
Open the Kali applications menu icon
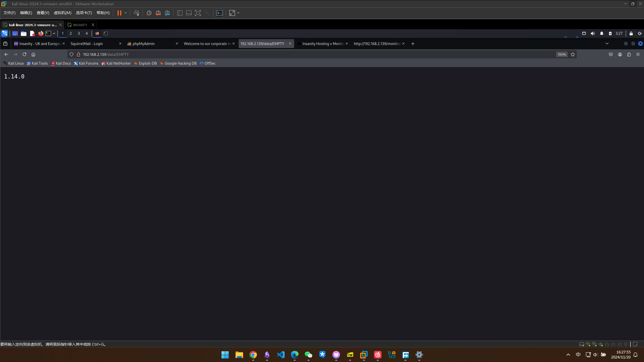(5, 33)
